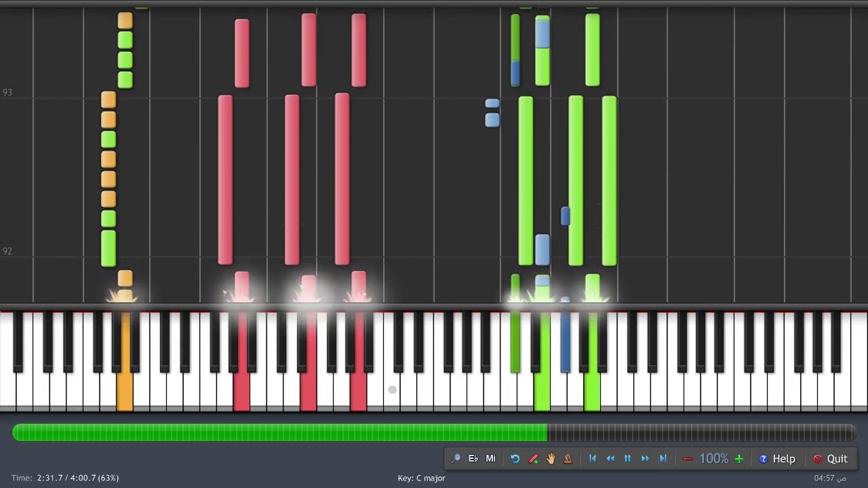This screenshot has width=868, height=488.
Task: Click the magnifier zoom icon
Action: [x=456, y=459]
